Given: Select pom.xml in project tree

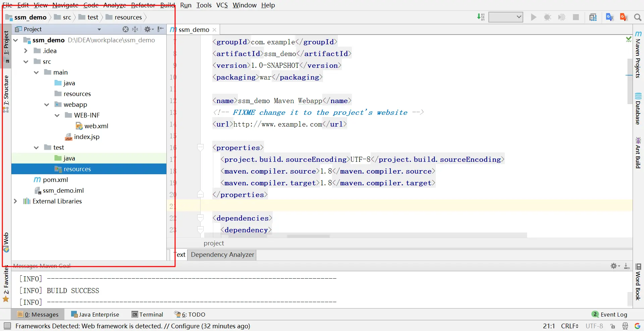Looking at the screenshot, I should pos(51,180).
